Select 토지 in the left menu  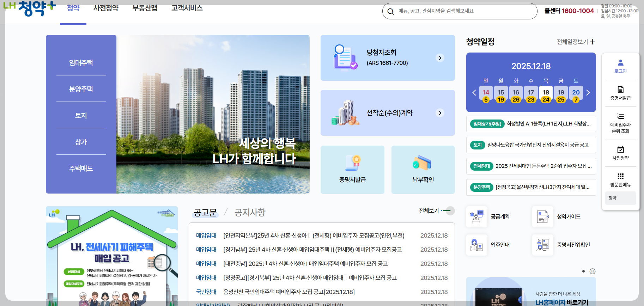click(81, 116)
